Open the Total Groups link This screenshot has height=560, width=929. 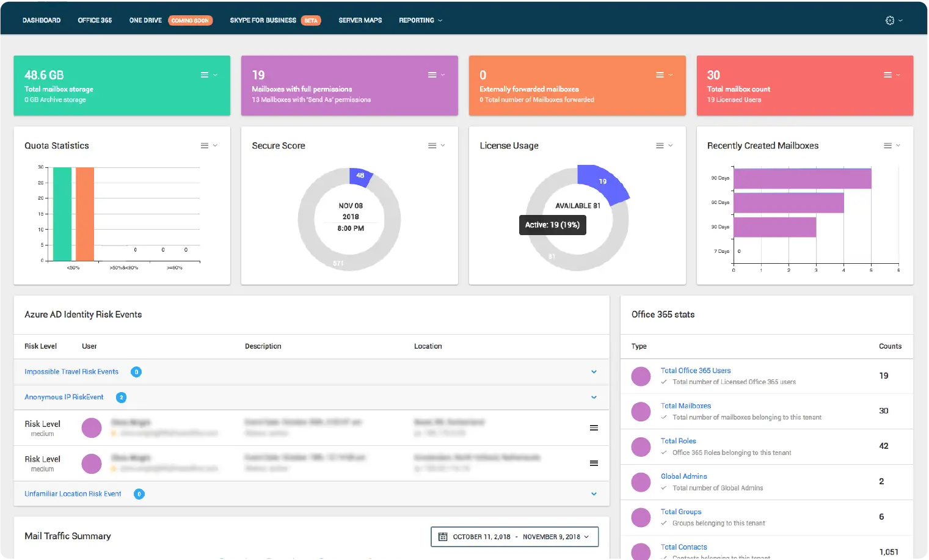pyautogui.click(x=681, y=512)
